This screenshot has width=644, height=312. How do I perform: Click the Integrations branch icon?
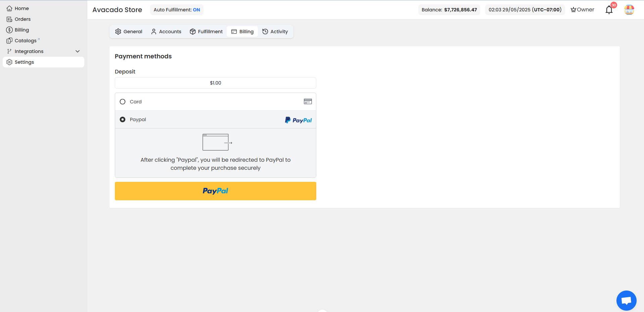9,51
